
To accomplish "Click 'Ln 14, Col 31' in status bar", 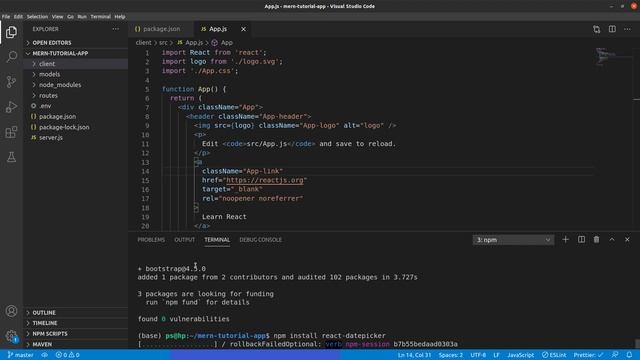I will coord(414,355).
